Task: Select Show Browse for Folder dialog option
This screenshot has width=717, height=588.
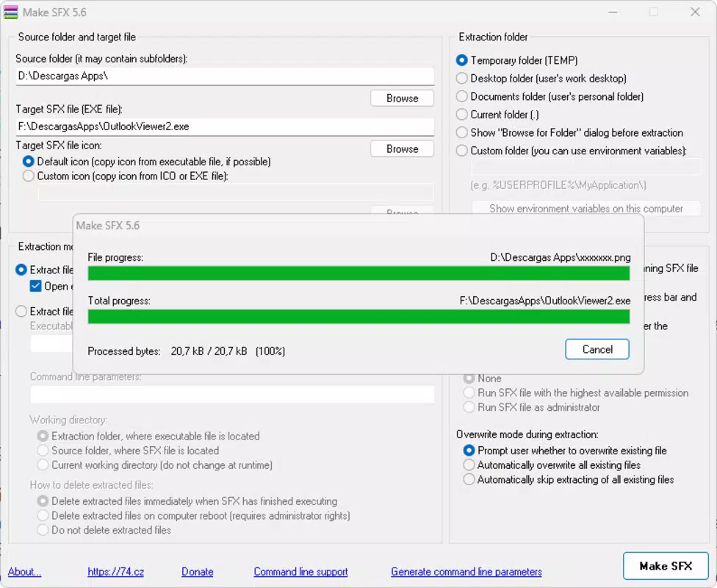Action: [x=569, y=133]
